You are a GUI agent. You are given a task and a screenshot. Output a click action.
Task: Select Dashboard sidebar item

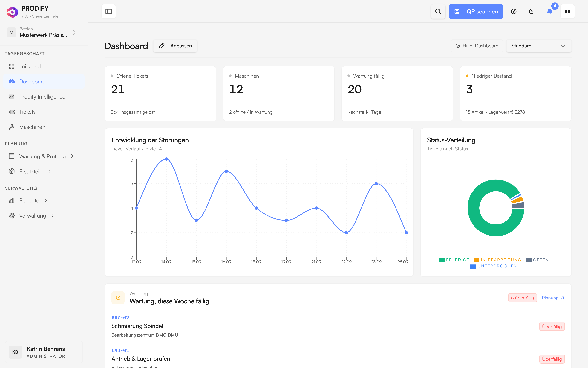(x=44, y=82)
